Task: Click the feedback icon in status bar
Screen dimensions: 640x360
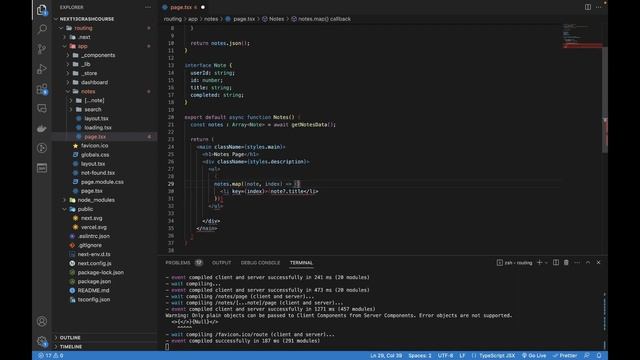Action: (587, 356)
